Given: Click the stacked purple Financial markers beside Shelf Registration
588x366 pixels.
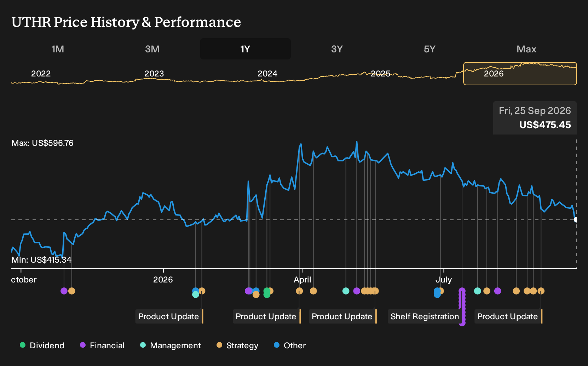Looking at the screenshot, I should (x=462, y=307).
